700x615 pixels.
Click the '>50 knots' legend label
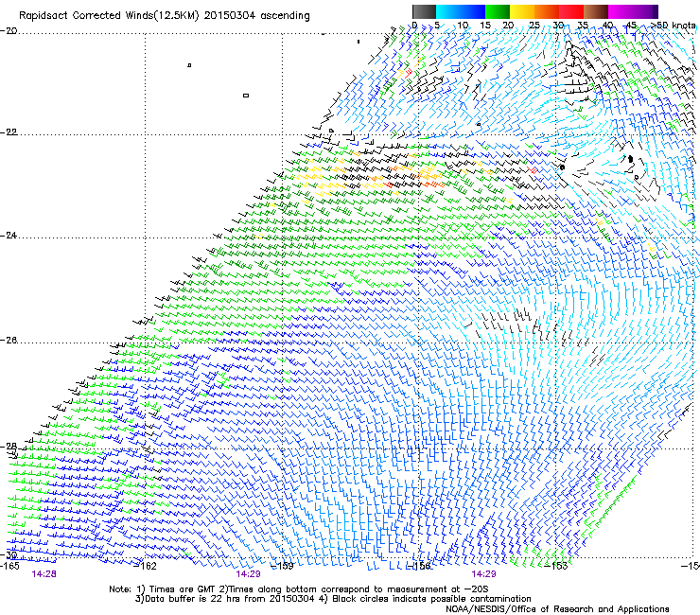tap(674, 26)
